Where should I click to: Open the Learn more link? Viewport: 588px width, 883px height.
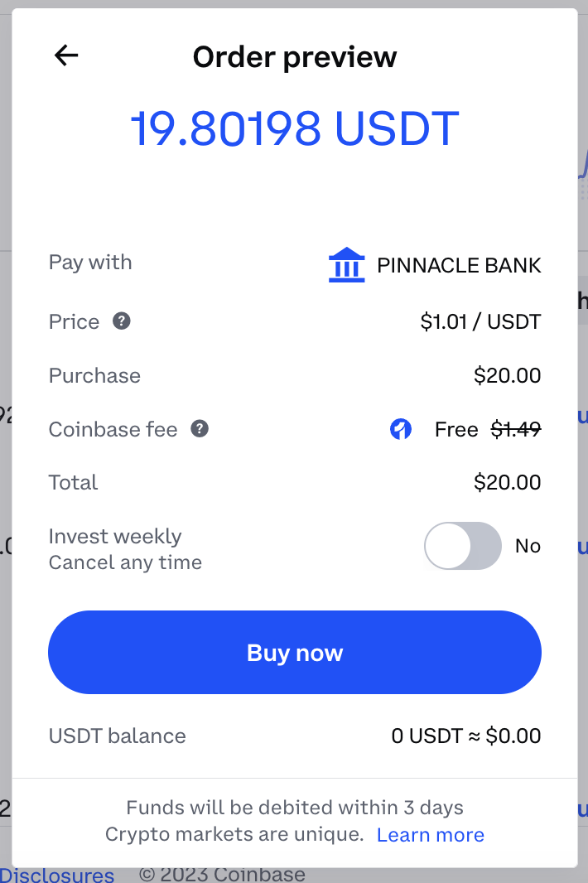click(x=431, y=835)
